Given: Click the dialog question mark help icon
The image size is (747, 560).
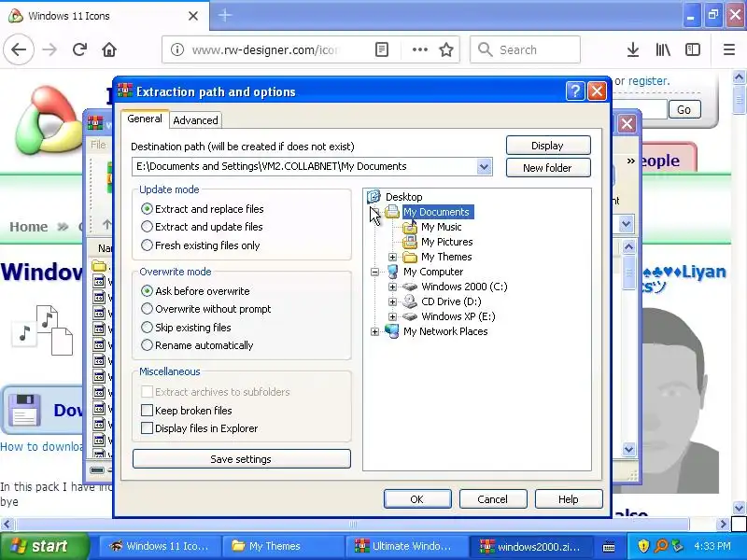Looking at the screenshot, I should 575,91.
